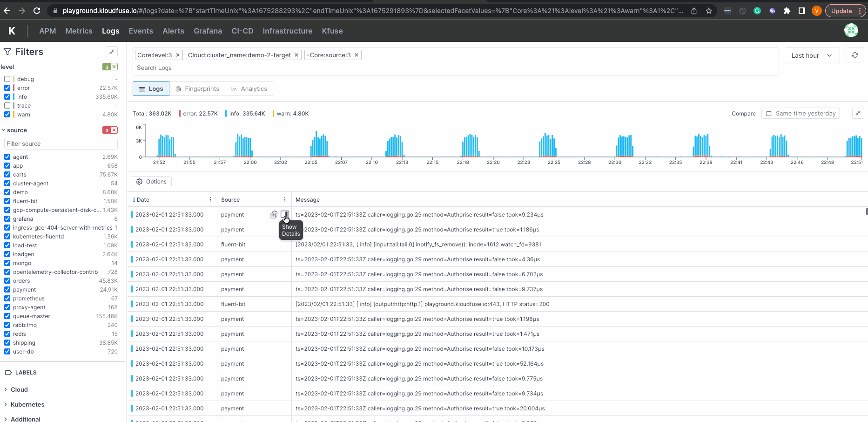Click the Show Details icon in first row
The height and width of the screenshot is (422, 868).
point(285,214)
